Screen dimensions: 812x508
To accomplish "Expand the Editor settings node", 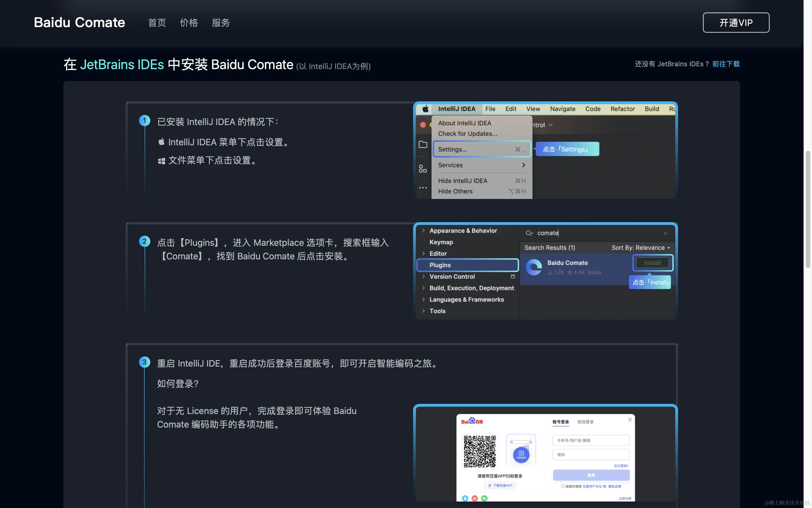I will [x=423, y=253].
